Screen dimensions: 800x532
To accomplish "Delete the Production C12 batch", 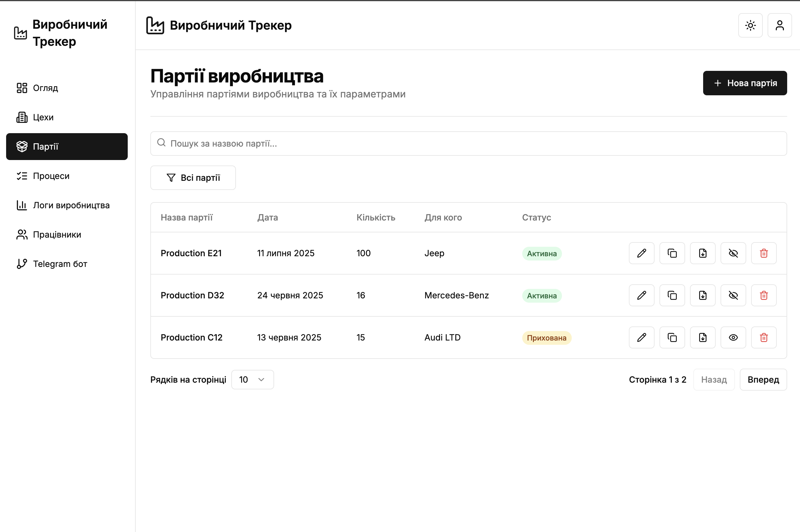I will pos(763,337).
